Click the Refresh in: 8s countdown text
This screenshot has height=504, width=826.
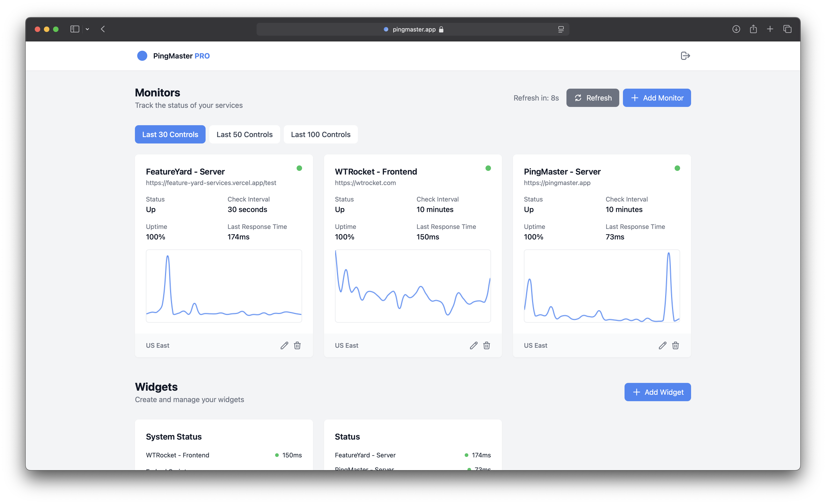pos(536,98)
